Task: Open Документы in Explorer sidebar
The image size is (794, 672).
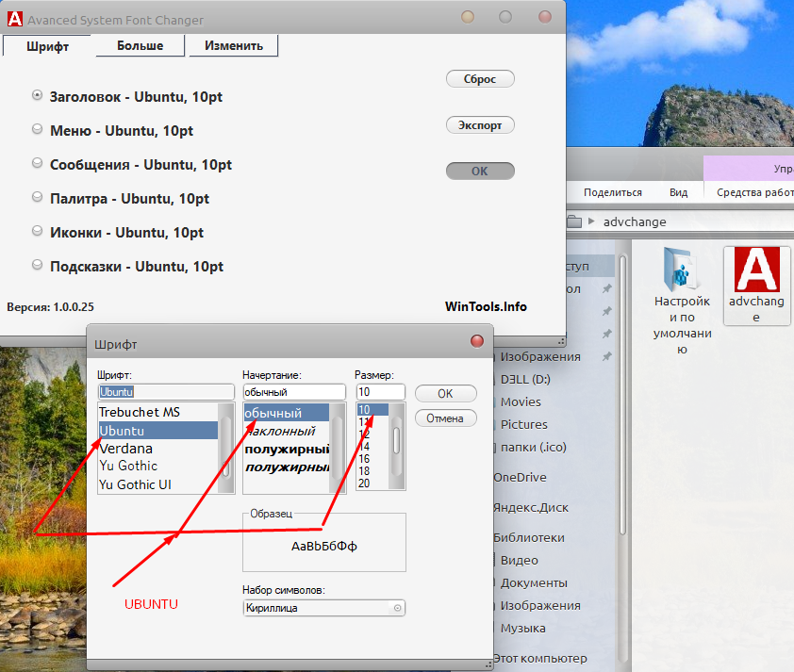Action: click(x=534, y=583)
